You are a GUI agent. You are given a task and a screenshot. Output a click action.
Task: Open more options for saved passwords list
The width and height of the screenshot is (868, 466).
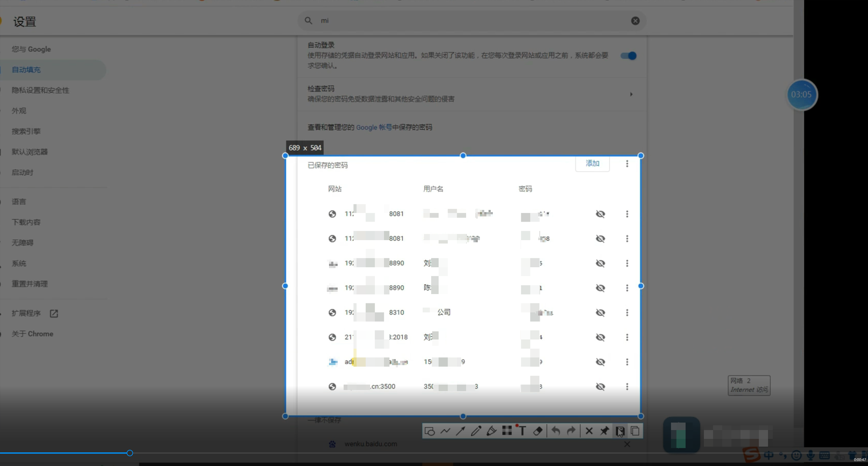tap(627, 164)
